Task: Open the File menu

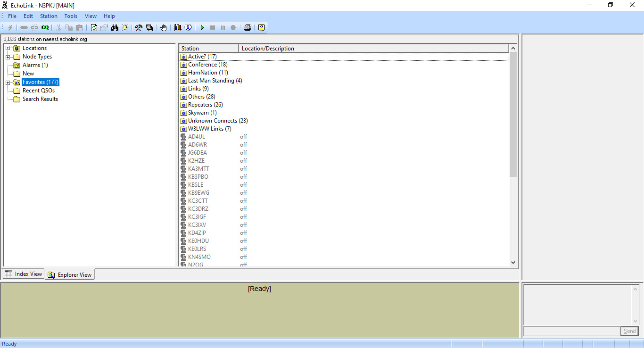Action: click(x=12, y=16)
